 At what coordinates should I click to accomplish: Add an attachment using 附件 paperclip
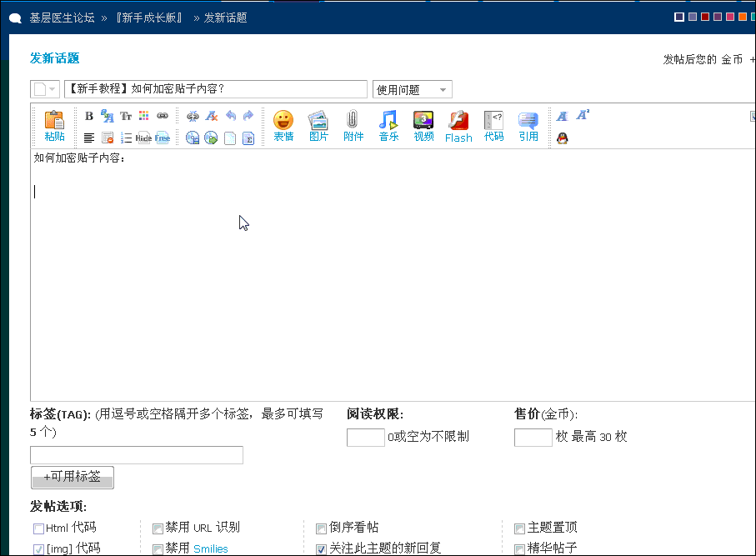(x=353, y=125)
